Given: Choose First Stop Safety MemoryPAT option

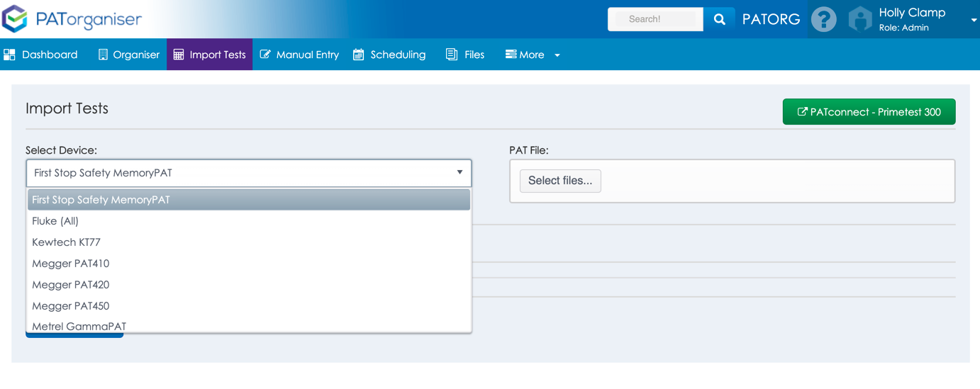Looking at the screenshot, I should [x=249, y=200].
